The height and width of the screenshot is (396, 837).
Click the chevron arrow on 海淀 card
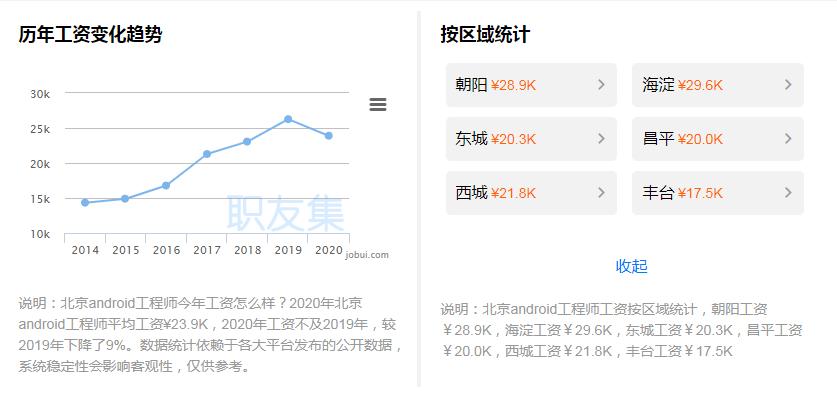pyautogui.click(x=788, y=84)
